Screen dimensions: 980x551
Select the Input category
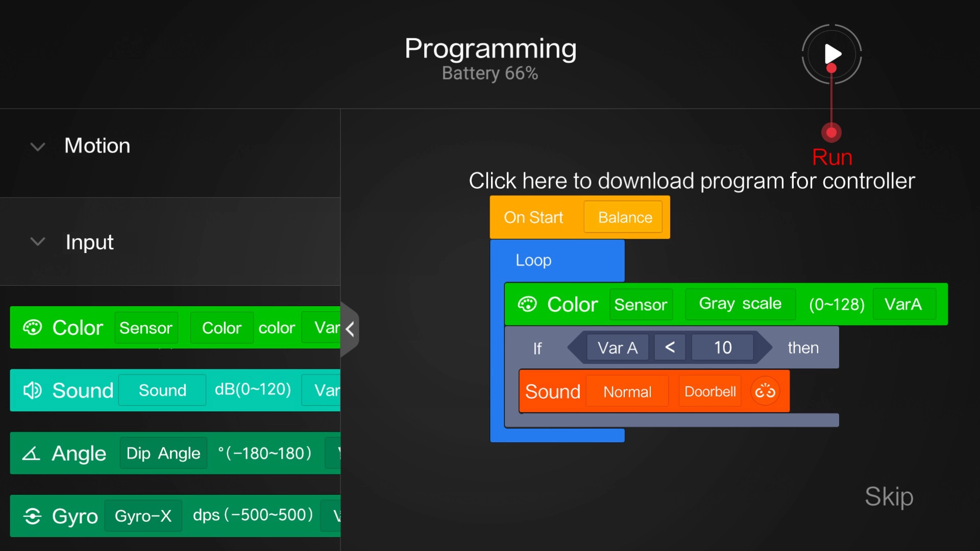[x=89, y=242]
